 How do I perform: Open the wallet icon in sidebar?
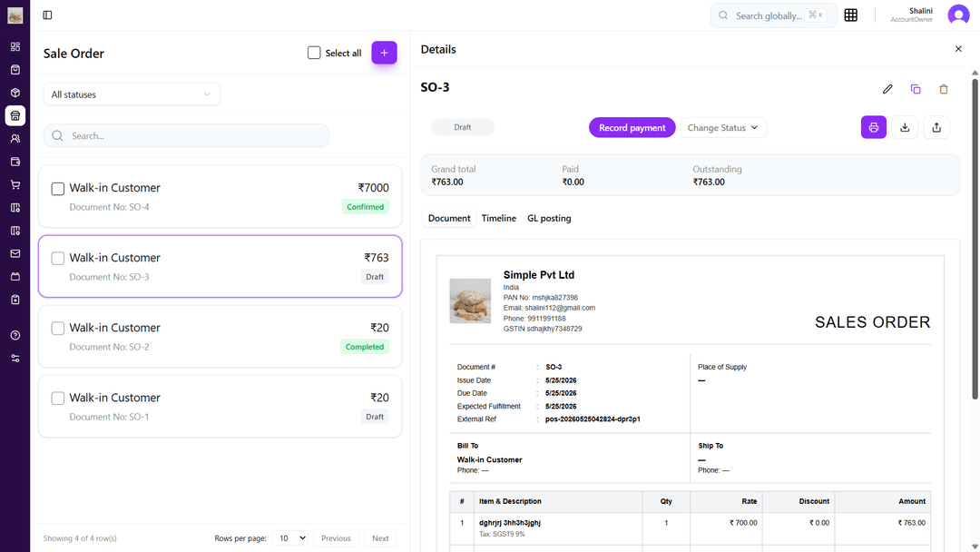click(x=15, y=162)
